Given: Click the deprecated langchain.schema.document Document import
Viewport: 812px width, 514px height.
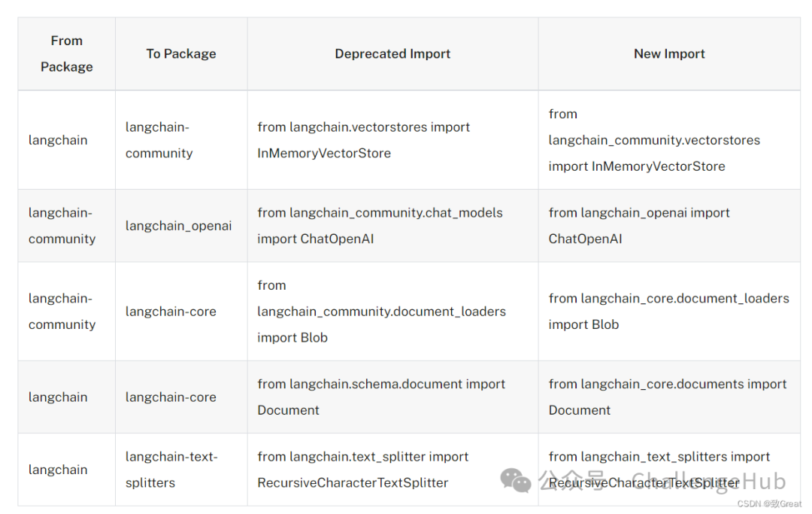Looking at the screenshot, I should [x=381, y=397].
